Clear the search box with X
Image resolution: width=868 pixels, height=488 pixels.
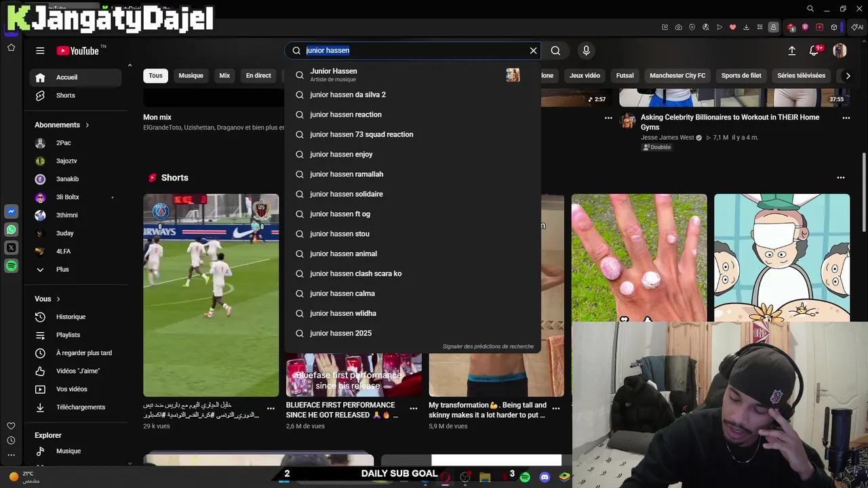click(x=533, y=50)
